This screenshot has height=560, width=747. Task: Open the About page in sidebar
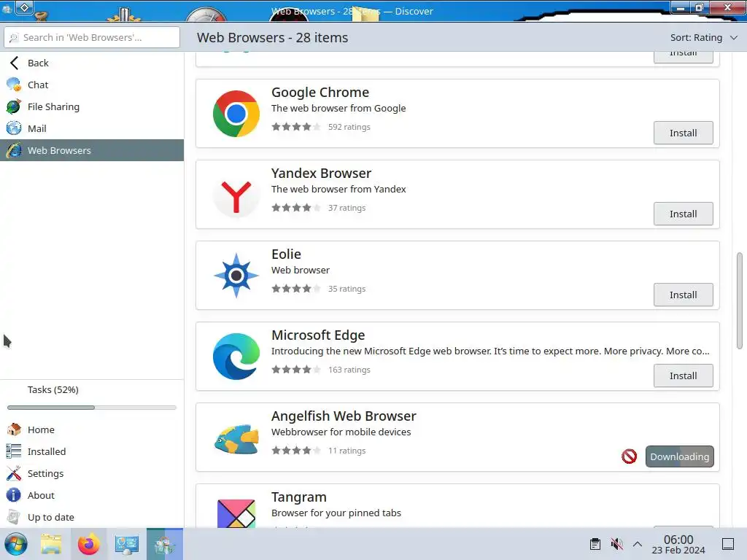click(x=92, y=495)
